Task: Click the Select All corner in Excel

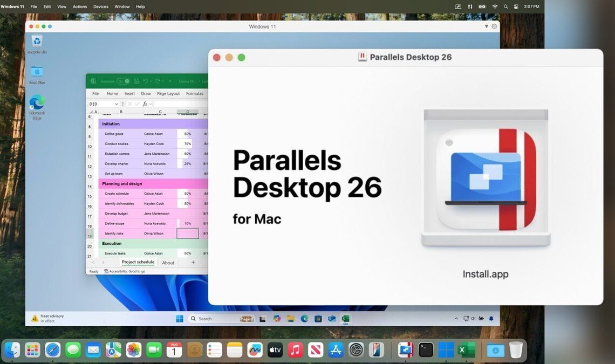Action: (x=91, y=112)
